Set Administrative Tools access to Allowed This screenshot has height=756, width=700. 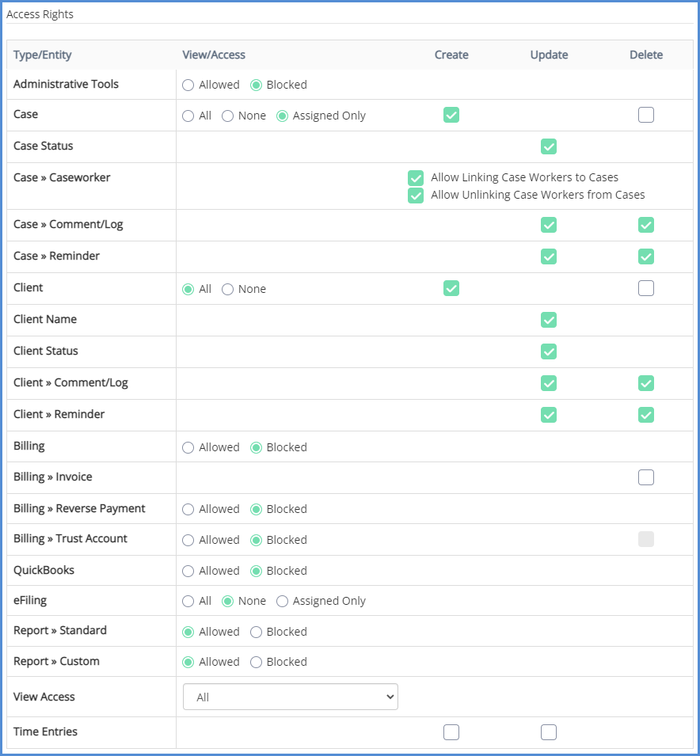[x=188, y=85]
